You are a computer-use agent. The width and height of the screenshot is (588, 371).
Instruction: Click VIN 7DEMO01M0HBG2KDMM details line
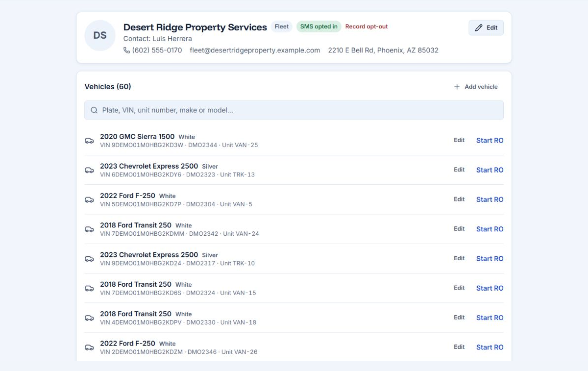179,234
